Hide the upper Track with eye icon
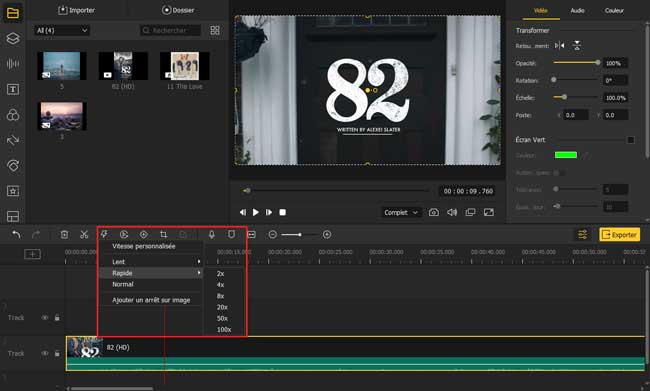 point(45,318)
